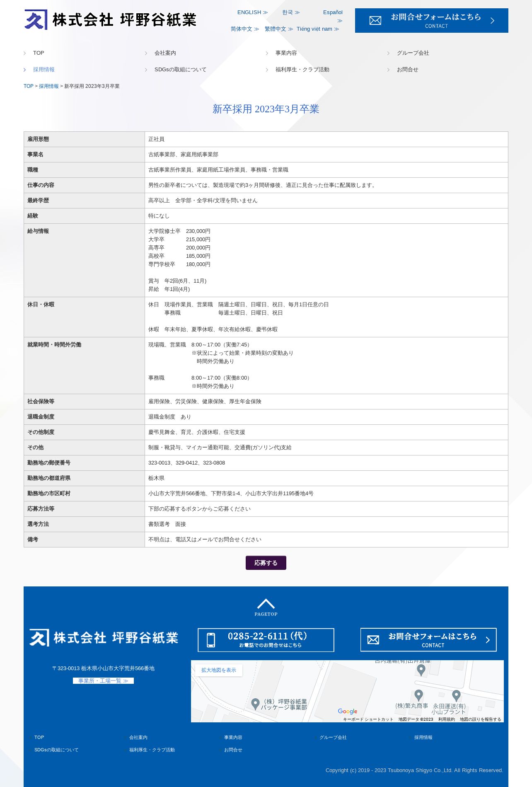Click the 0285-22-6111 phone contact button
The width and height of the screenshot is (532, 787).
266,640
